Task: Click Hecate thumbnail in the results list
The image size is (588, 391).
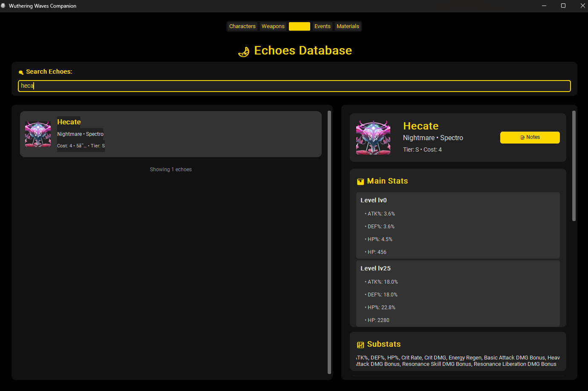Action: coord(38,134)
